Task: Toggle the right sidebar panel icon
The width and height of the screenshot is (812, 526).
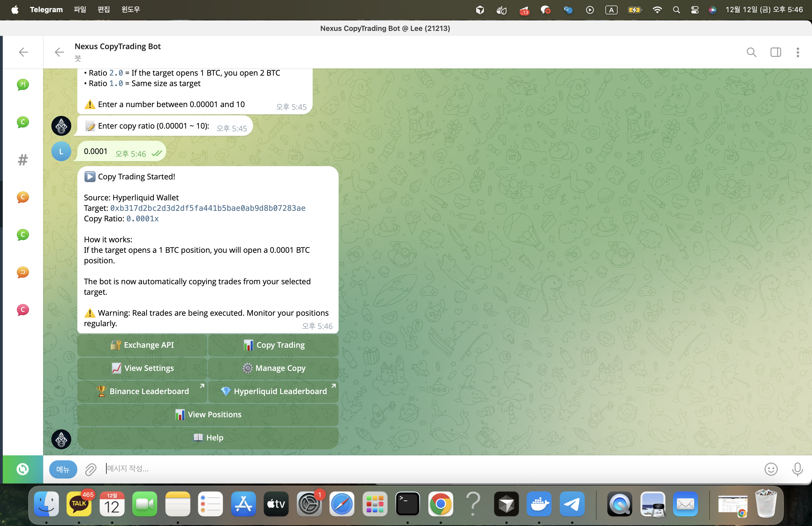Action: [776, 52]
